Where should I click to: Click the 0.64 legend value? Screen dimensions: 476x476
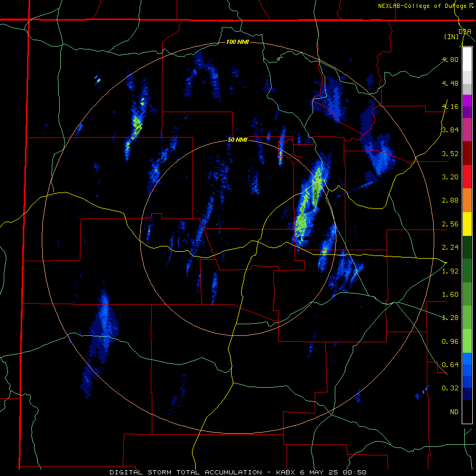coord(450,365)
